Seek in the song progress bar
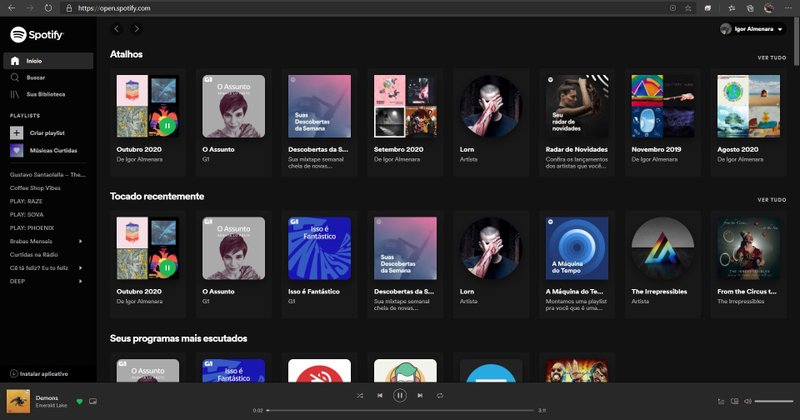 coord(400,410)
